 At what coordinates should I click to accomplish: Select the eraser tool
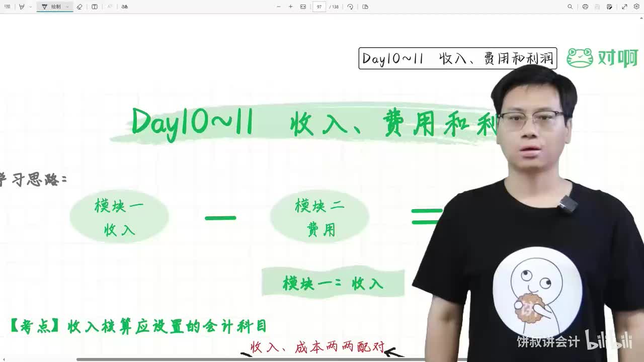coord(79,7)
